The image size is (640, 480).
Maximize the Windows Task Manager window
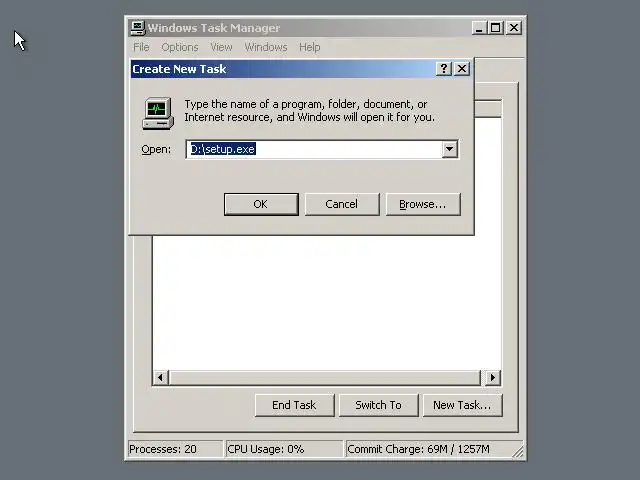click(x=496, y=28)
